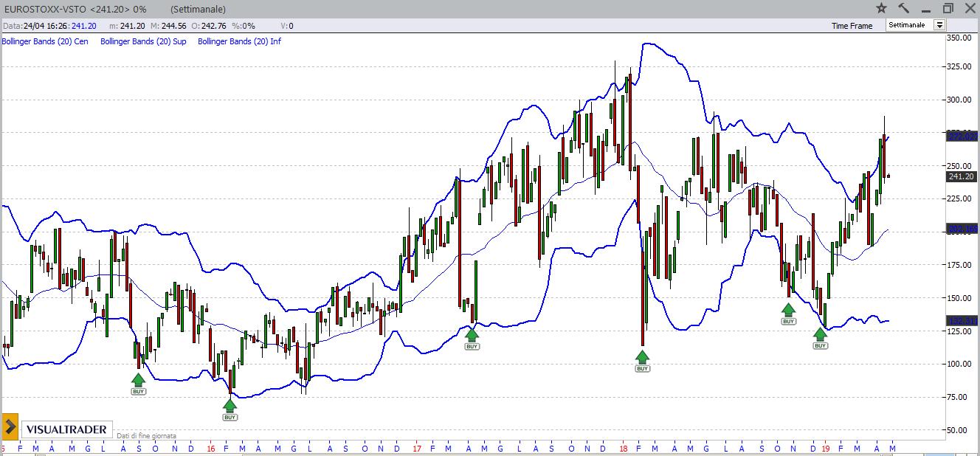Select the BUY signal near November 2018

click(x=788, y=314)
